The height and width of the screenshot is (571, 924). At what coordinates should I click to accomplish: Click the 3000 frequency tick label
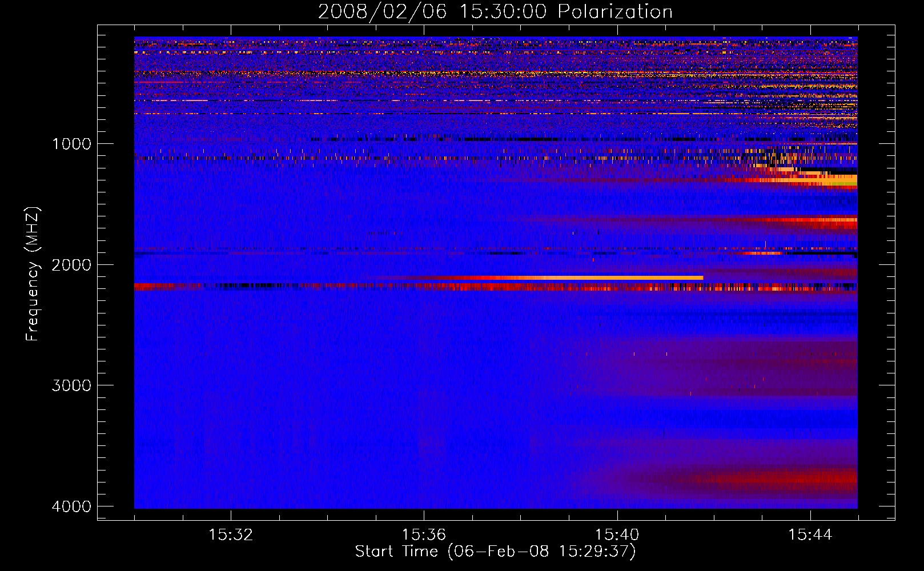72,385
